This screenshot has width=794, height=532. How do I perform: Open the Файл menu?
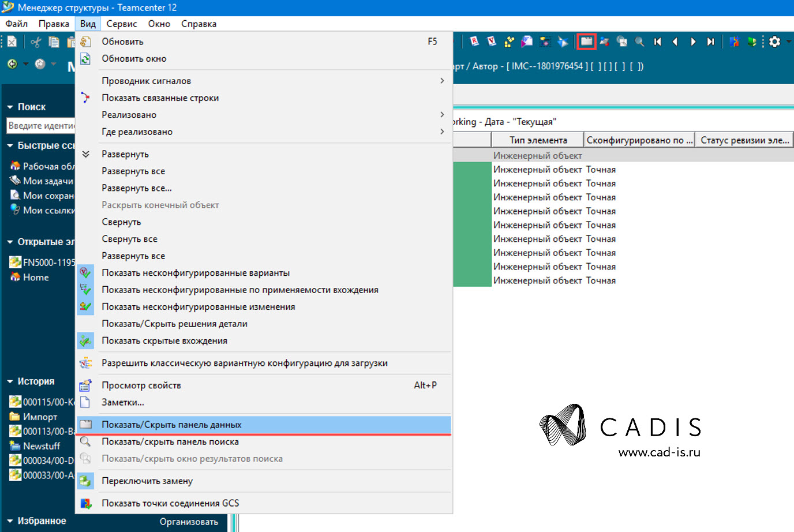coord(17,24)
